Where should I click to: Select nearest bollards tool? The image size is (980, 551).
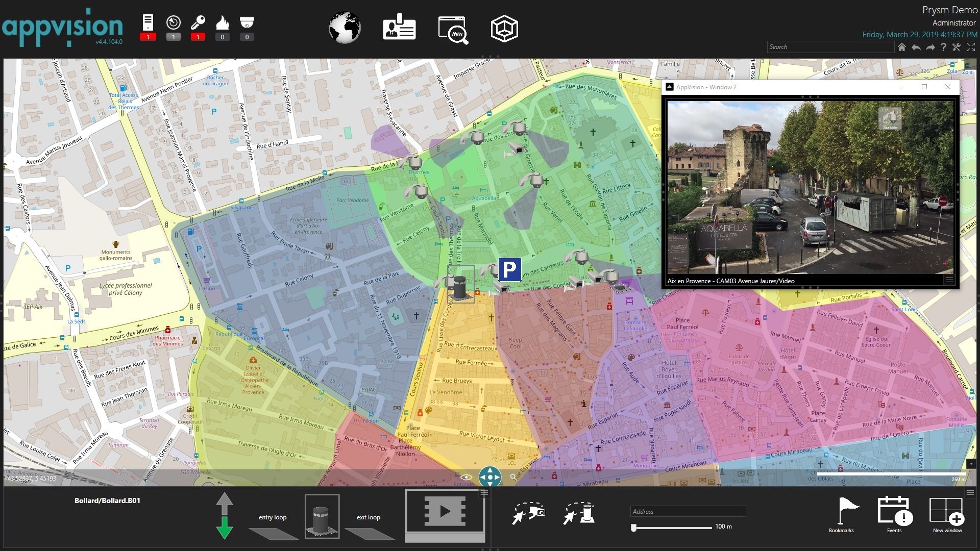579,513
